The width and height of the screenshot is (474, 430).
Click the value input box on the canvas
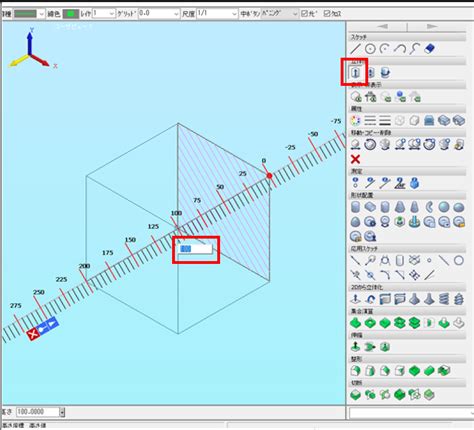point(196,249)
